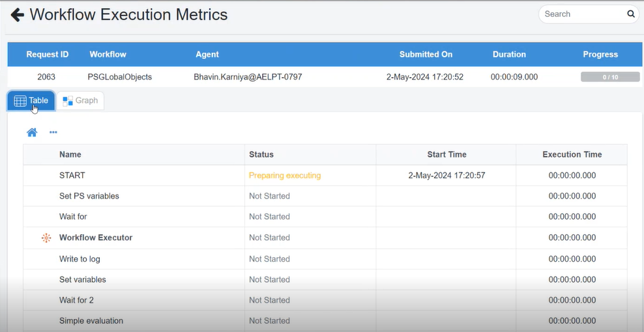Click submitted date 2-May-2024 17:20:52
Viewport: 644px width, 332px height.
tap(425, 77)
